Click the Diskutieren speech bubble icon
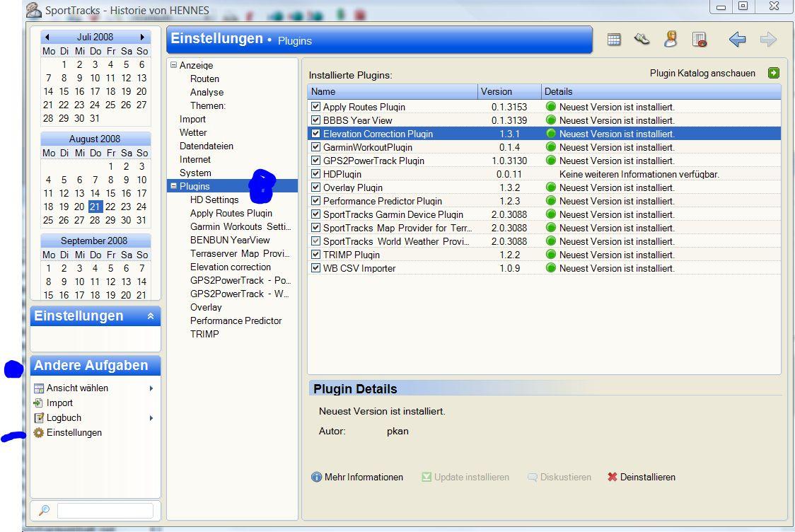795x532 pixels. click(x=533, y=478)
